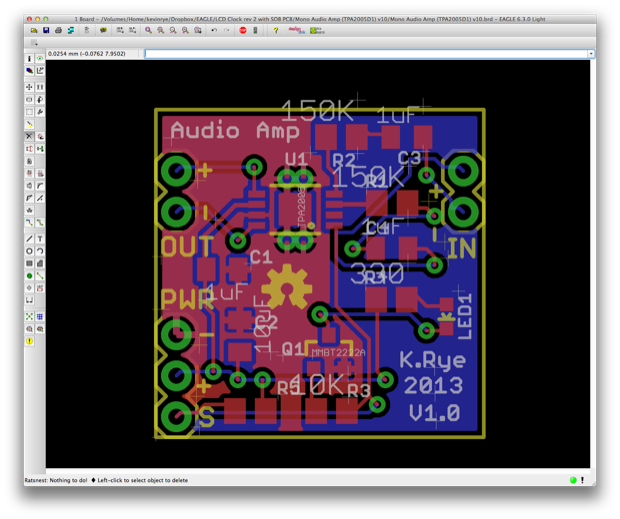
Task: Select the Optimize tool
Action: point(40,198)
